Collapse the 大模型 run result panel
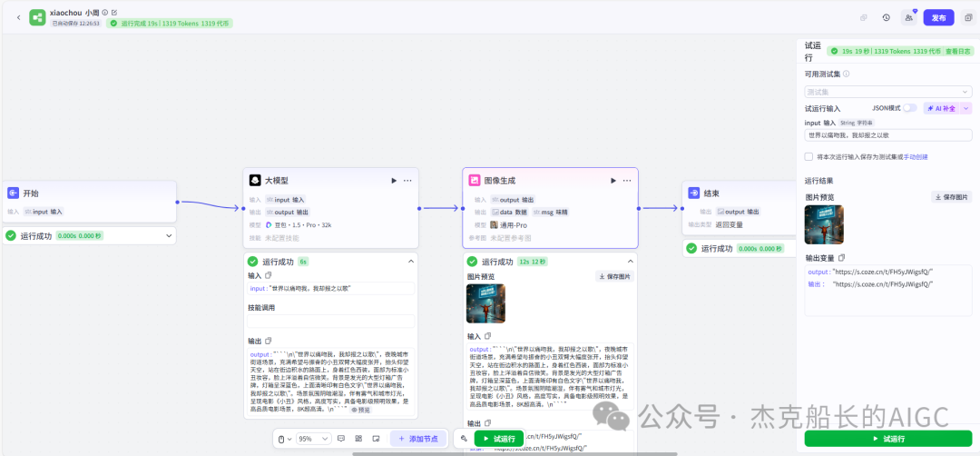The width and height of the screenshot is (980, 456). click(x=411, y=262)
